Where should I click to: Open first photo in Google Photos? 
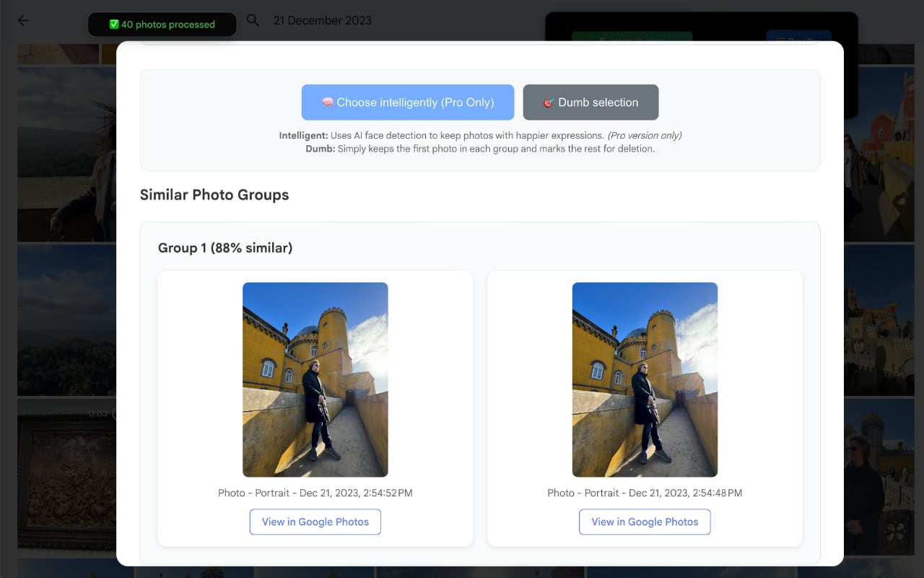pyautogui.click(x=315, y=522)
